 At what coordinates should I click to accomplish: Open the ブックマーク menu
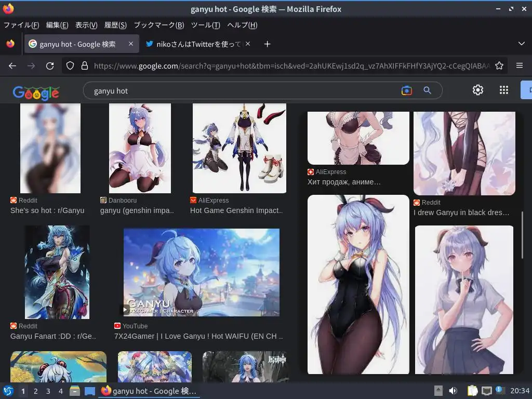tap(159, 25)
